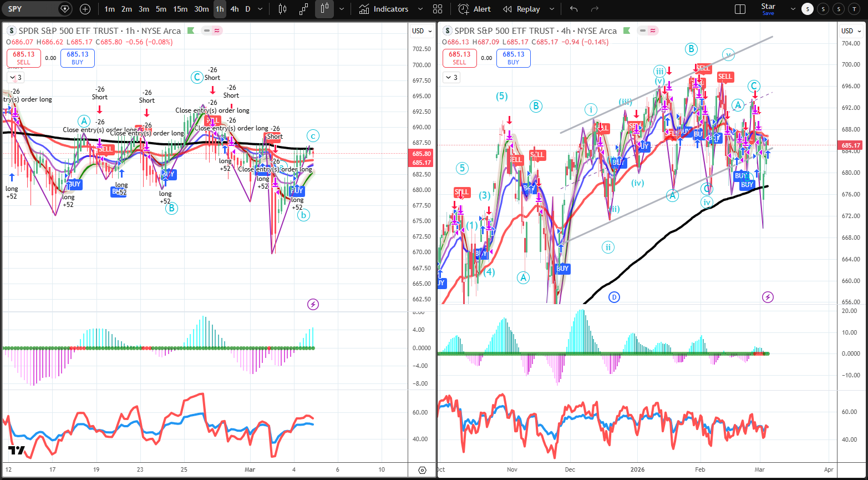Expand the Replay options dropdown arrow
Image resolution: width=868 pixels, height=480 pixels.
552,9
